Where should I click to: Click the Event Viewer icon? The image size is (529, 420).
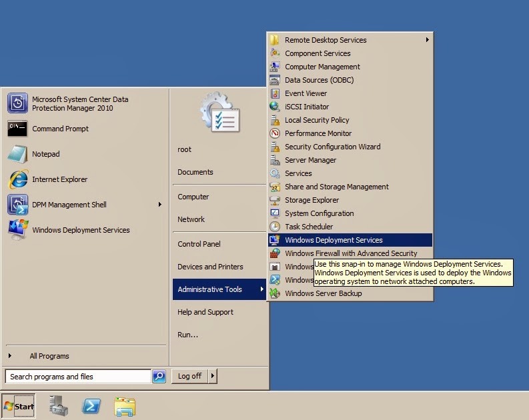[275, 93]
